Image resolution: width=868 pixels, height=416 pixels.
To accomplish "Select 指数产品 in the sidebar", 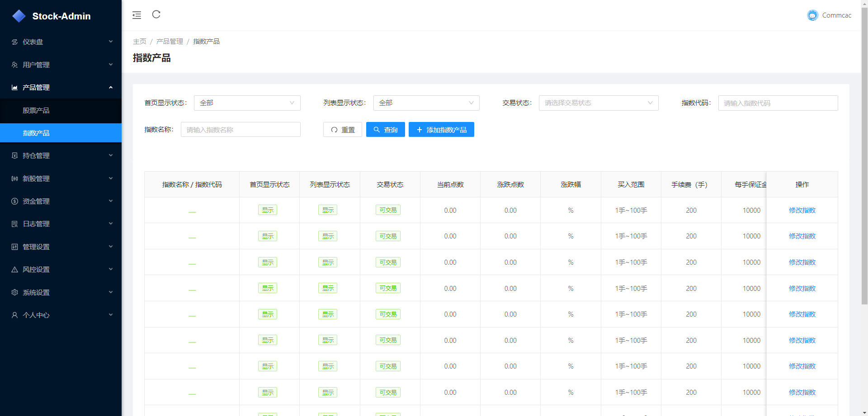I will (x=36, y=133).
